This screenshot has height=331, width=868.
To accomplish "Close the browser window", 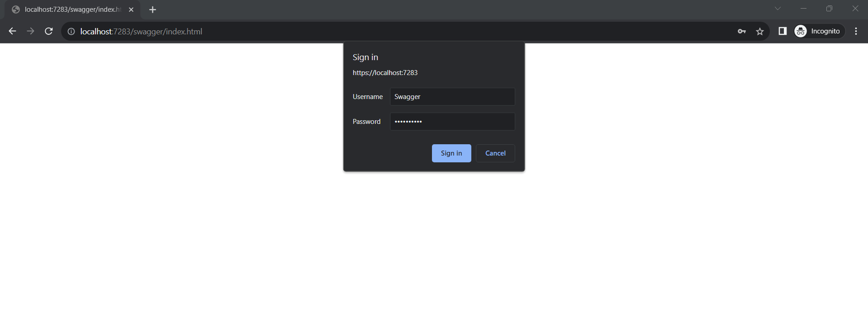I will coord(855,8).
